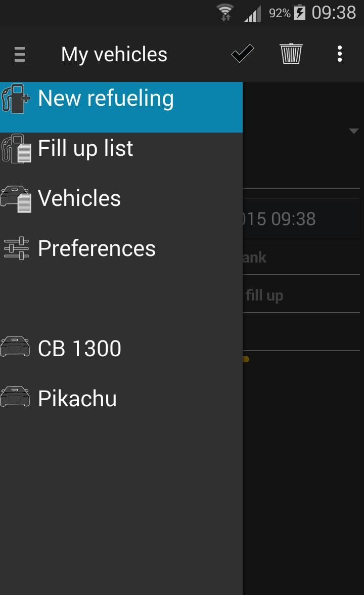Expand the vehicle selector dropdown arrow
Viewport: 364px width, 595px height.
click(353, 131)
